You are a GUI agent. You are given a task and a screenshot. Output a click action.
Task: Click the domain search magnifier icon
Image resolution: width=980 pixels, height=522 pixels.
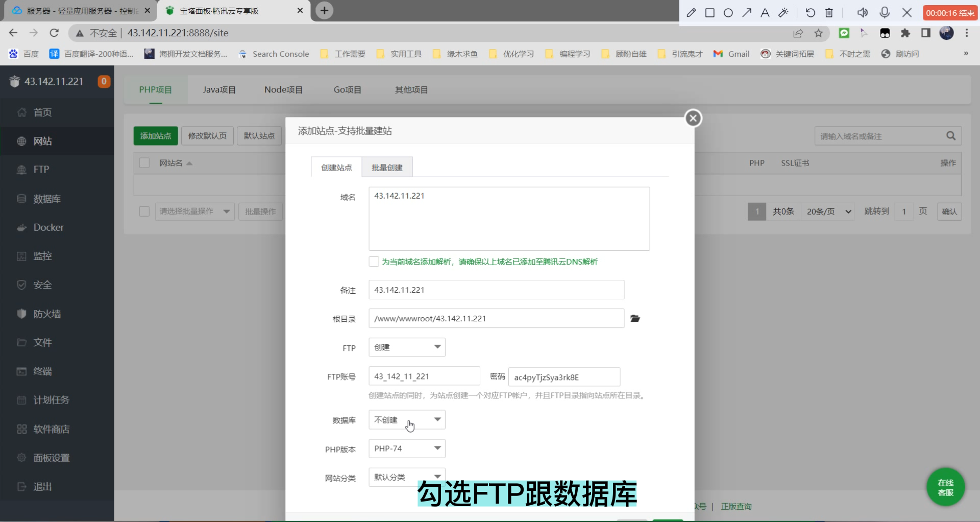pyautogui.click(x=951, y=136)
